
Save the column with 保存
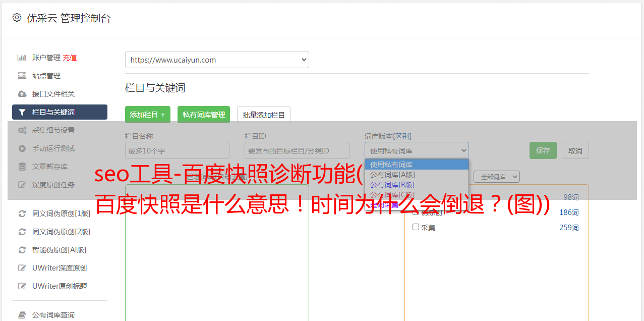[x=543, y=150]
